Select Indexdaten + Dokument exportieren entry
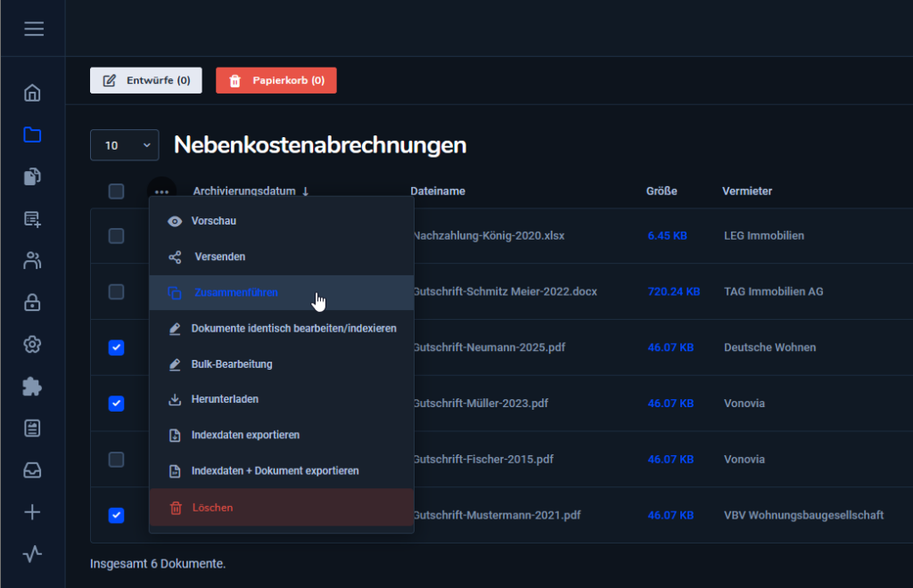The image size is (913, 588). pyautogui.click(x=282, y=471)
